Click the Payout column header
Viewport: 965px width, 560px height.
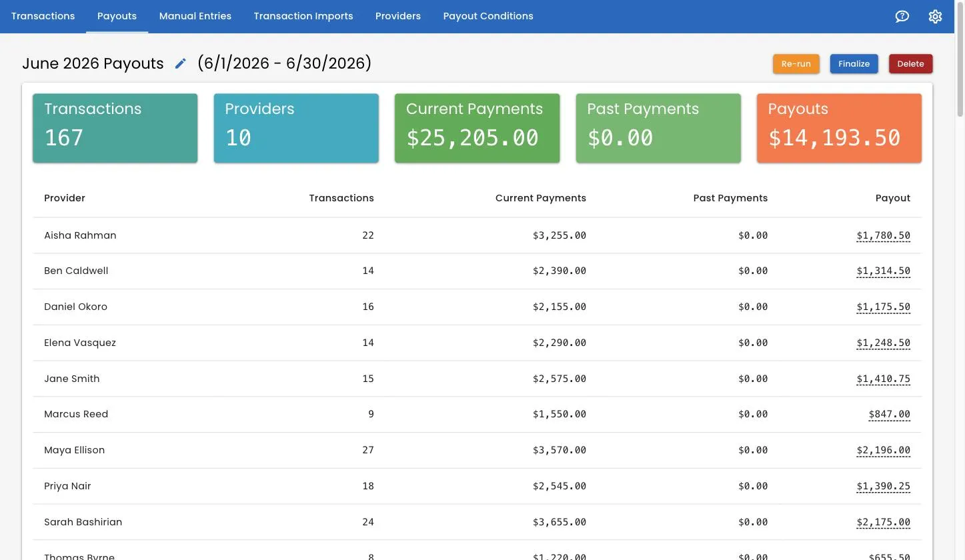pyautogui.click(x=893, y=198)
